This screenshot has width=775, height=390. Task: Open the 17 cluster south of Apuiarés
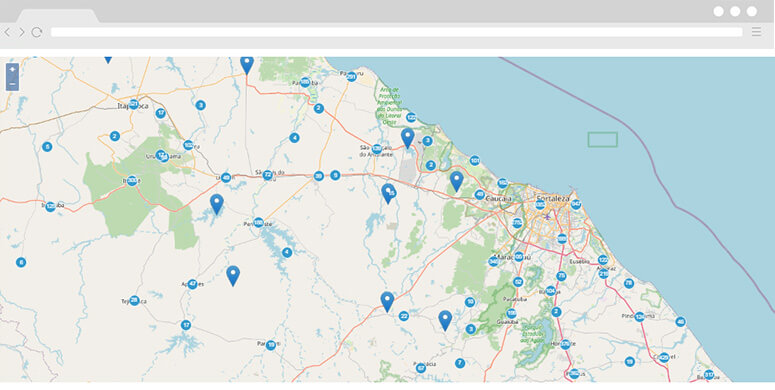(186, 325)
